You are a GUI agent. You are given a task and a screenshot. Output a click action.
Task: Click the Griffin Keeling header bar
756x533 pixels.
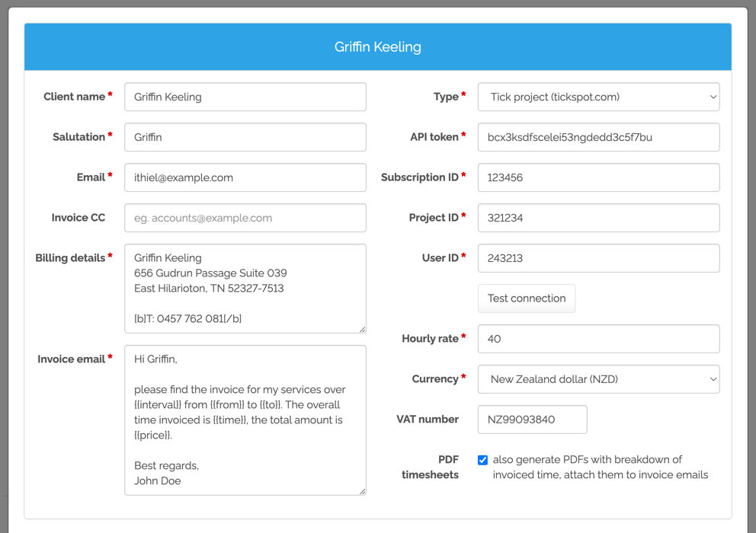pos(378,46)
